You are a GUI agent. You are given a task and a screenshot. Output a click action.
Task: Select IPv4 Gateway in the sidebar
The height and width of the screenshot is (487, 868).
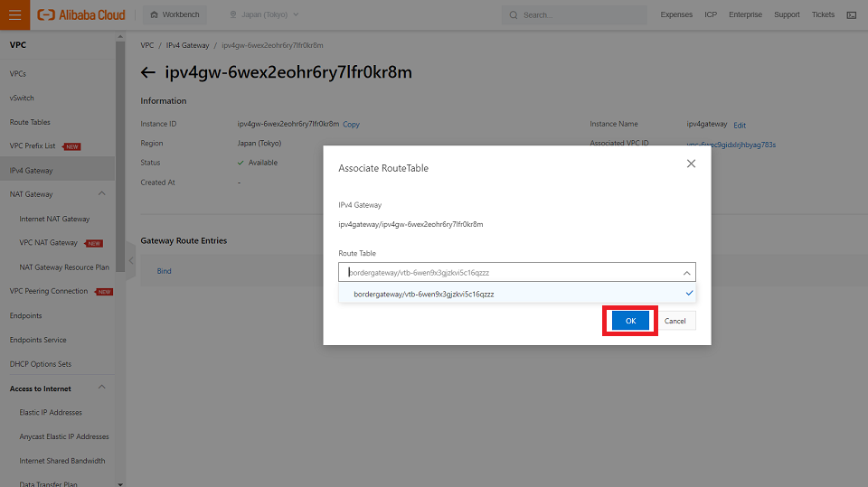(57, 171)
